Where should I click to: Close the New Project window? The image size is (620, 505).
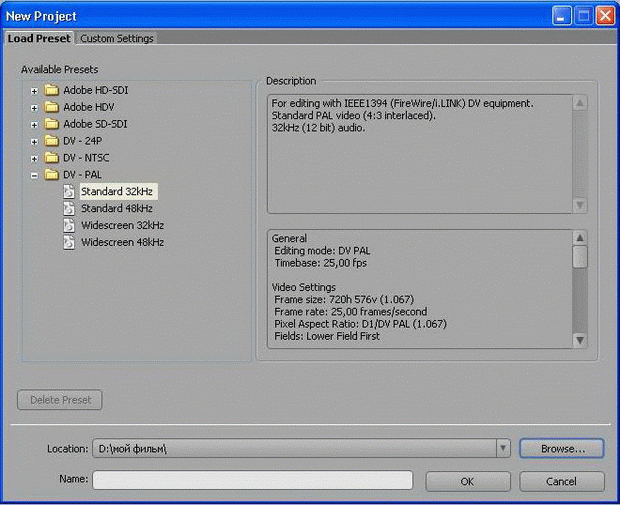pyautogui.click(x=605, y=16)
